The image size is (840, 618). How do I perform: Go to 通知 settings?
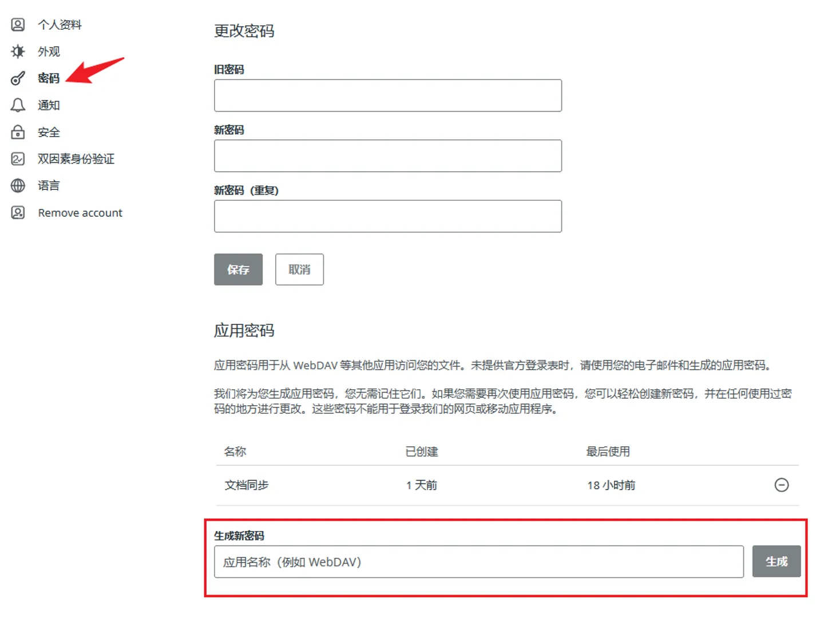pos(49,105)
